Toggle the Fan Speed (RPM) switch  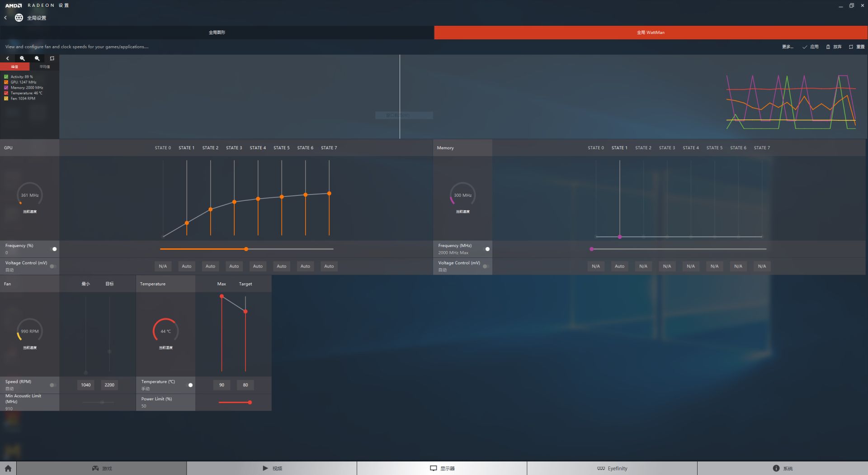tap(52, 385)
